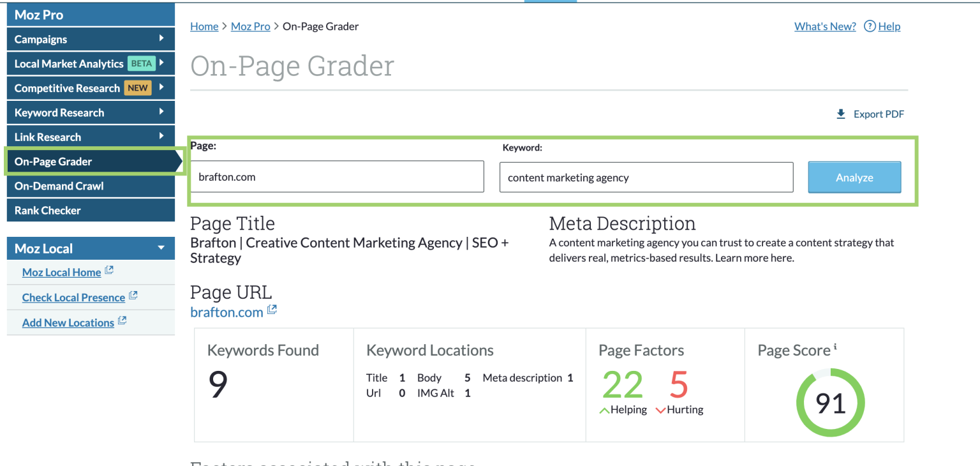The image size is (980, 466).
Task: Collapse the Moz Local section arrow
Action: click(161, 248)
